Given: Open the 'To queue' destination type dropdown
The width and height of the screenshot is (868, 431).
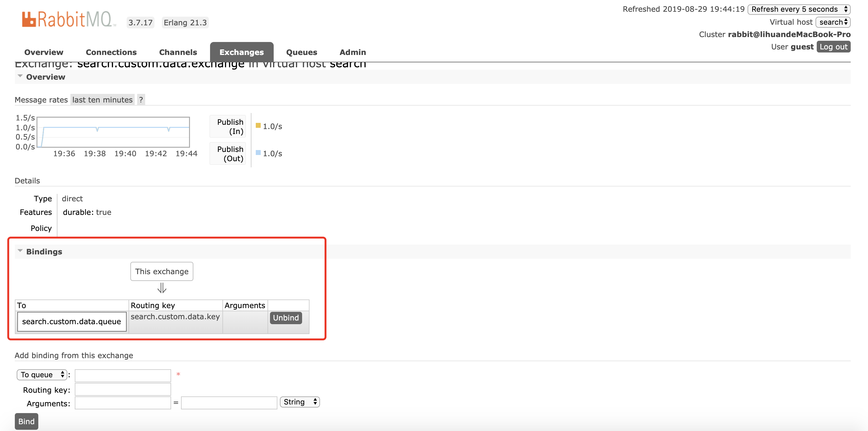Looking at the screenshot, I should point(42,375).
